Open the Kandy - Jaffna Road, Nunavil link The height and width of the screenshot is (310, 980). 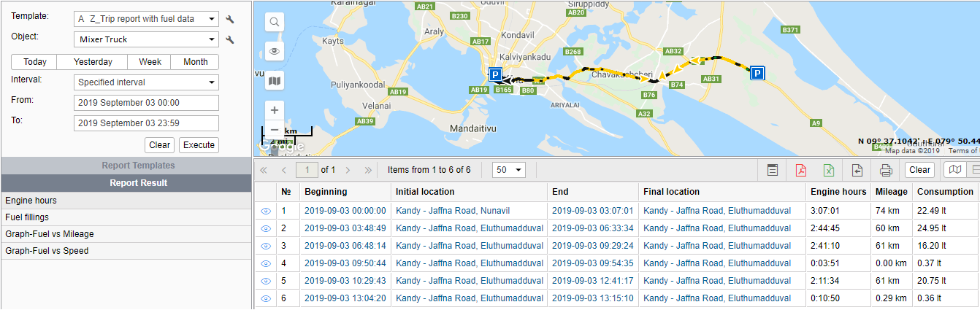click(453, 211)
